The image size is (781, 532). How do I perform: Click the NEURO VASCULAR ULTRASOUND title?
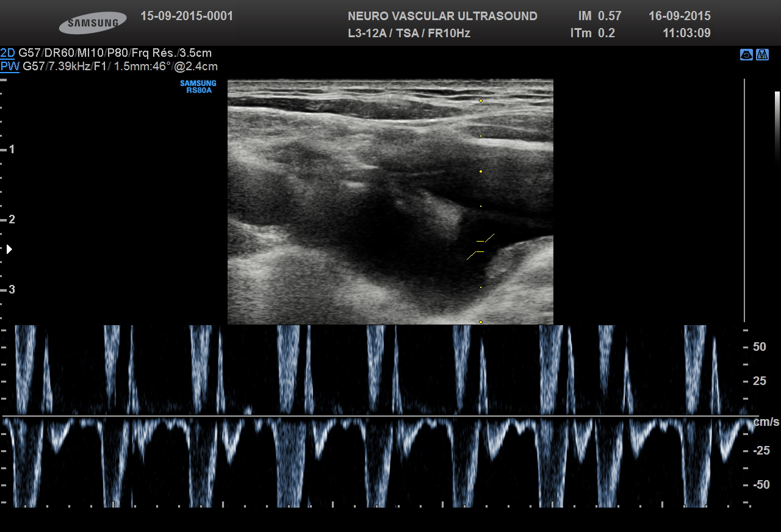(x=442, y=16)
